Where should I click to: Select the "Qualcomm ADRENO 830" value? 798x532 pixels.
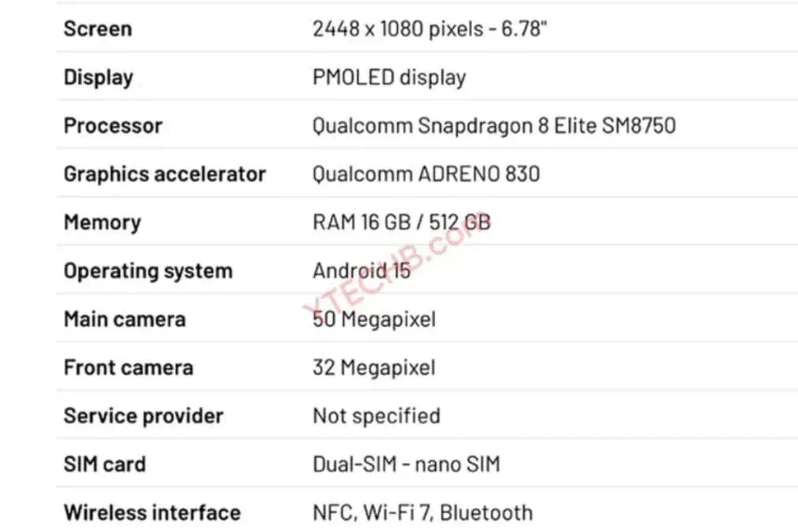[x=426, y=174]
